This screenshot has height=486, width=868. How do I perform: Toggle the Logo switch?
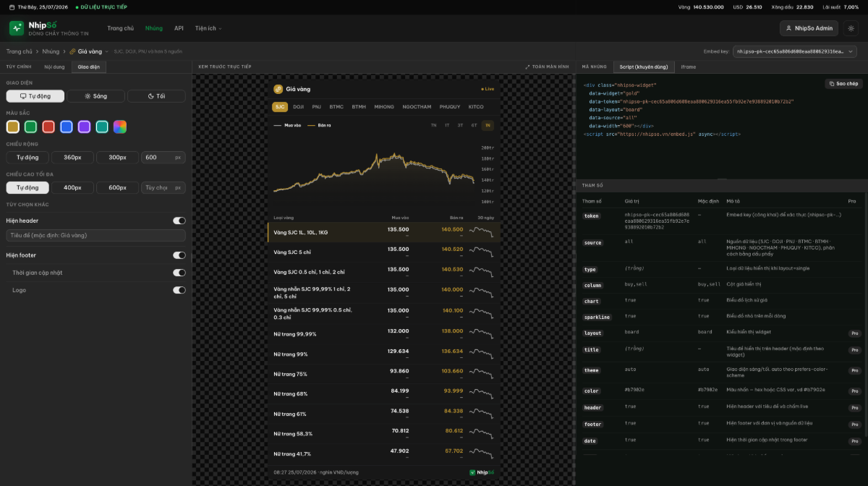179,290
